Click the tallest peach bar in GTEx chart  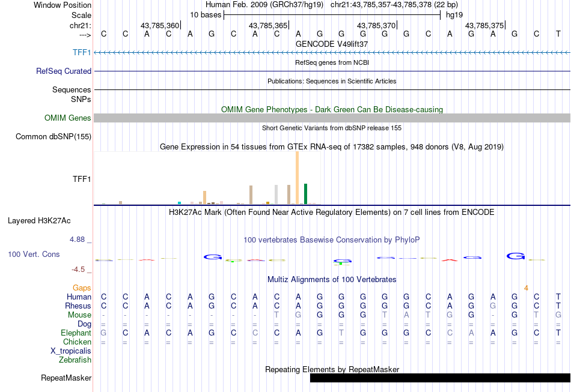tap(297, 178)
